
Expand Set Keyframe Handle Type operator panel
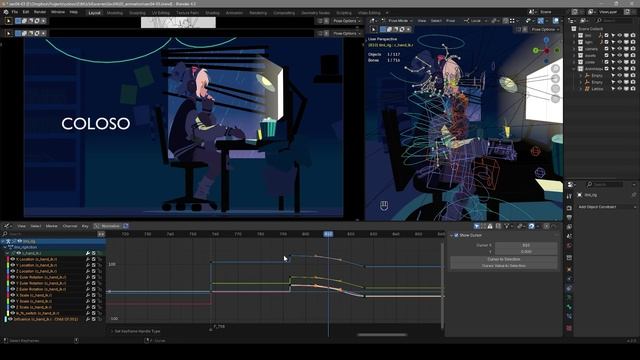[112, 331]
